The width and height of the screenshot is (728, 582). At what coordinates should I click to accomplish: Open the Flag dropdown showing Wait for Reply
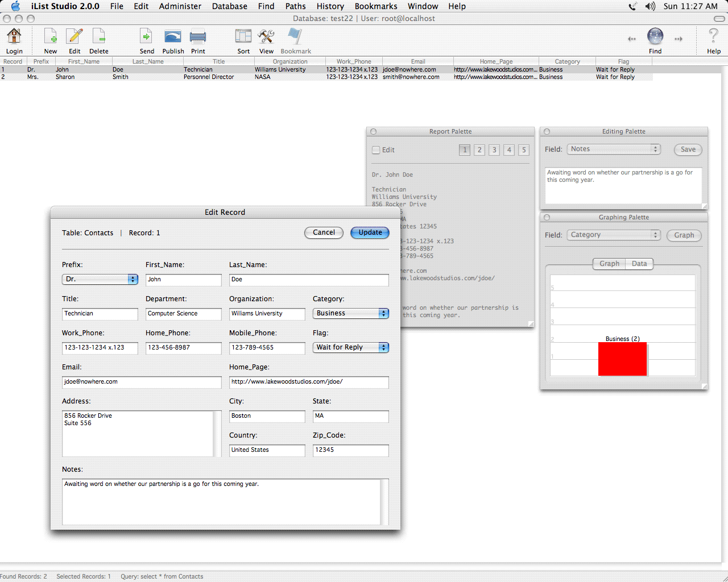351,347
